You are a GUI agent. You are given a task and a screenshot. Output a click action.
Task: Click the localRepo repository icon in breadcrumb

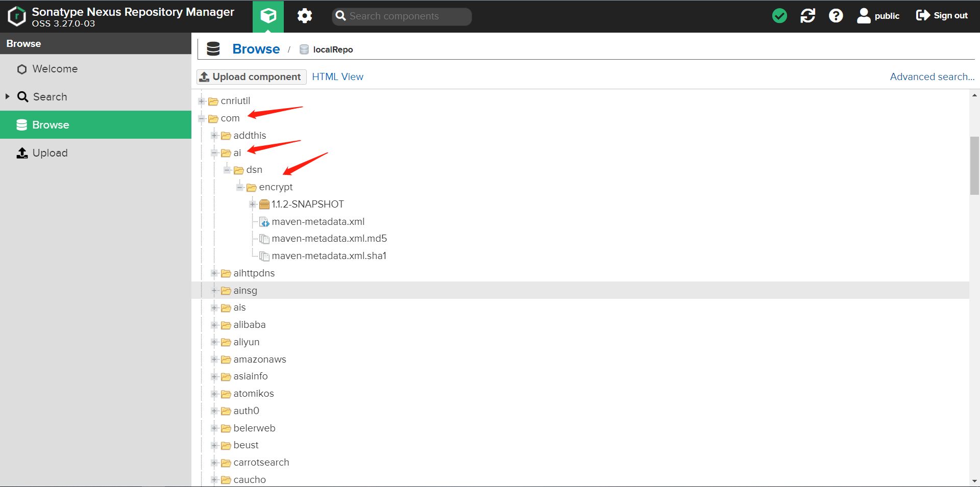[x=304, y=49]
